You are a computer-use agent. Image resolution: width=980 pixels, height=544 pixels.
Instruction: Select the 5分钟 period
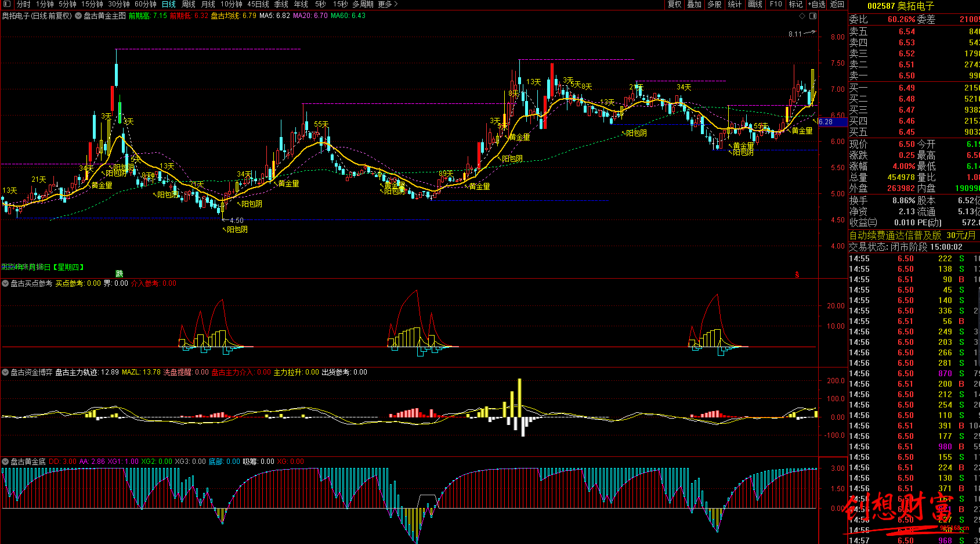67,4
